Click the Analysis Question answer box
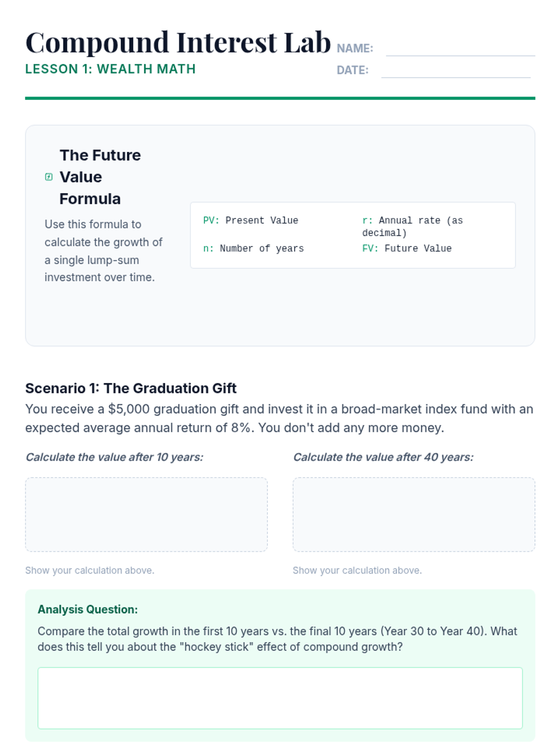The height and width of the screenshot is (747, 560). click(280, 698)
